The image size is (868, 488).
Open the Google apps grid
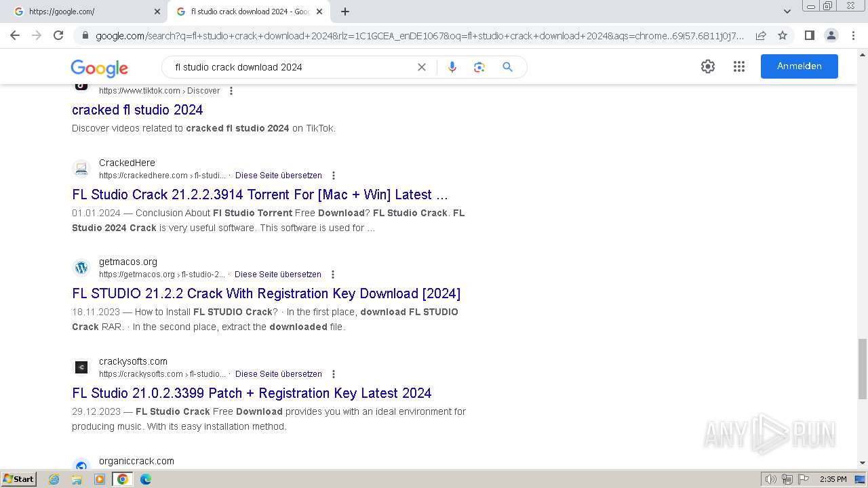point(739,66)
